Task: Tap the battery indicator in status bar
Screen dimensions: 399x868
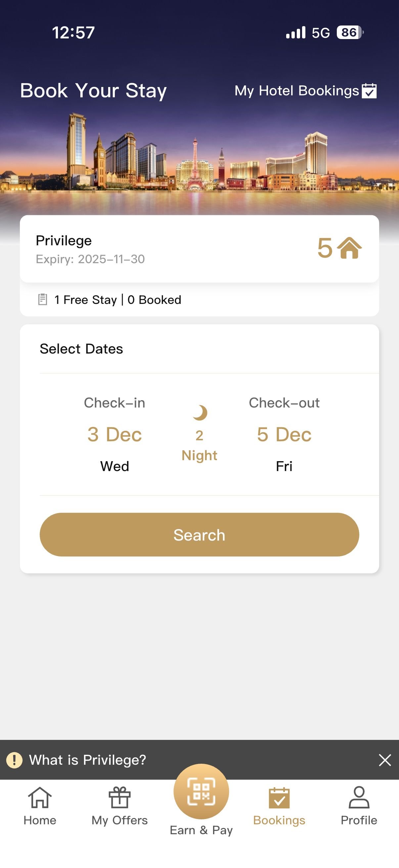Action: coord(350,33)
